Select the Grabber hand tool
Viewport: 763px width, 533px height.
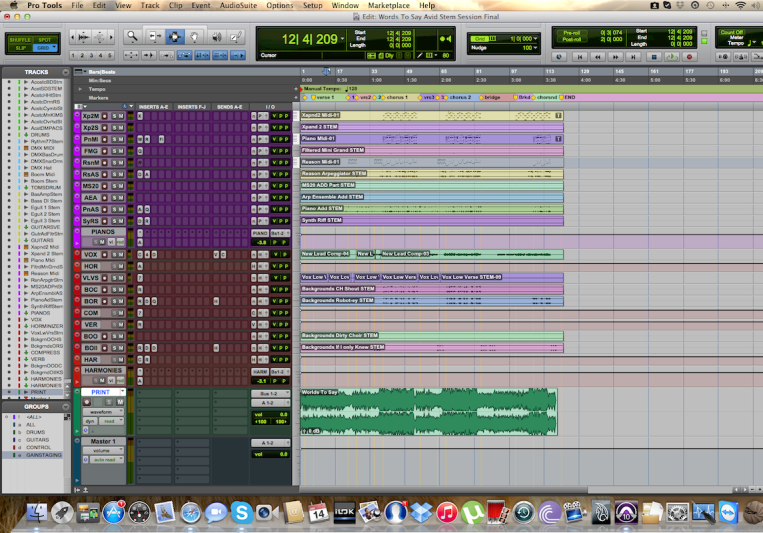(194, 37)
